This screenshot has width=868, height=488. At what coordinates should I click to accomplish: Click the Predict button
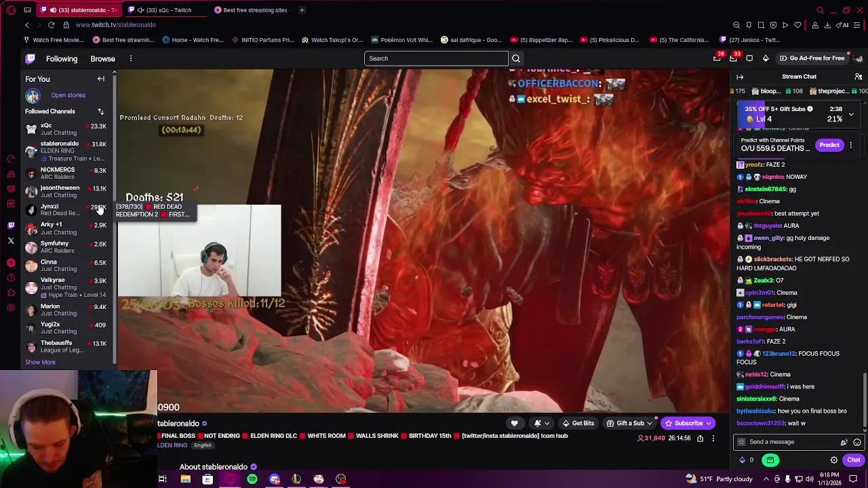point(829,145)
